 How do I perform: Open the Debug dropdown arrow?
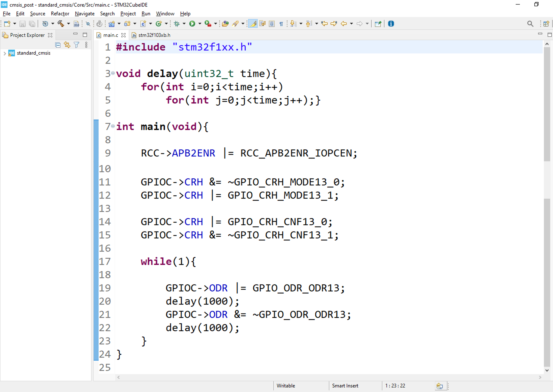(x=184, y=24)
